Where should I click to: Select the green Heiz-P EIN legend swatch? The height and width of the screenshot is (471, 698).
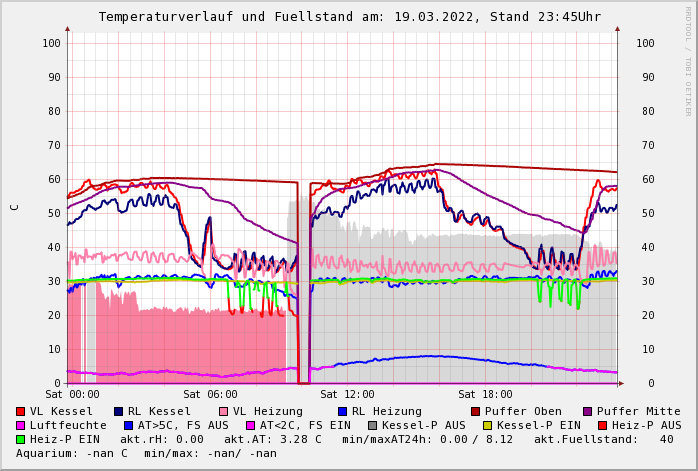click(x=21, y=439)
